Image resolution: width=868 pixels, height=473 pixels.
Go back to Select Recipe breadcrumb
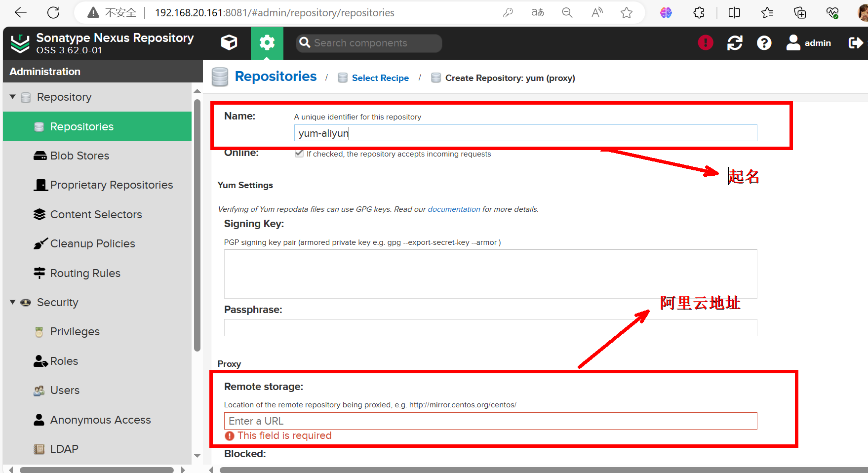(380, 78)
